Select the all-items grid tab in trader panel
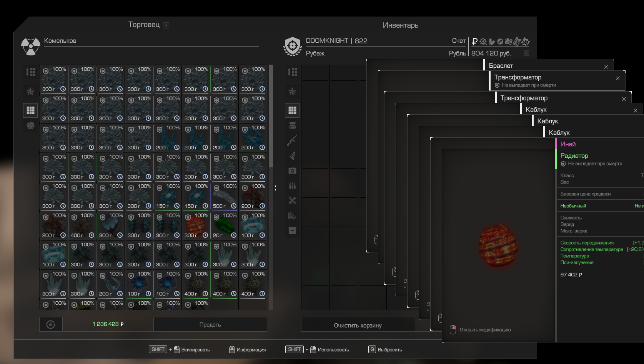Image resolution: width=644 pixels, height=364 pixels. tap(30, 110)
